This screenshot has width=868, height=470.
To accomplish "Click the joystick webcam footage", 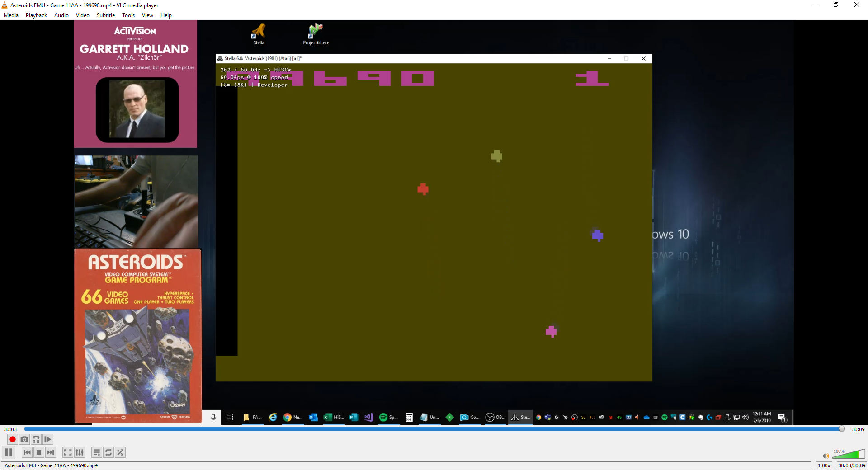I will (x=136, y=202).
